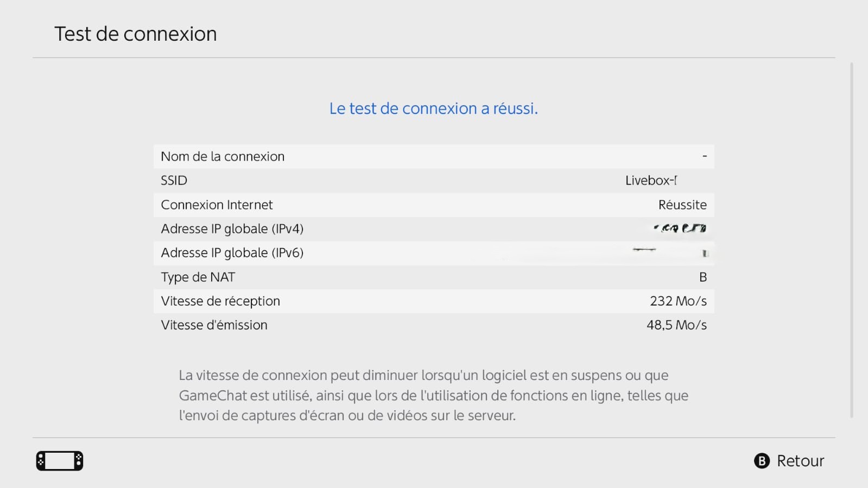This screenshot has width=868, height=488.
Task: Click the B button icon
Action: pyautogui.click(x=762, y=461)
